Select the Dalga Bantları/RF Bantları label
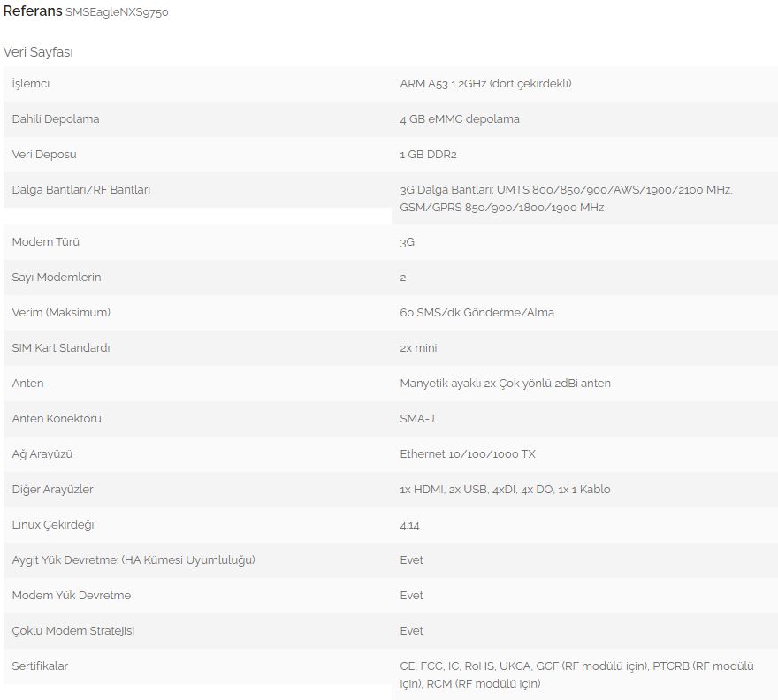 [x=81, y=189]
